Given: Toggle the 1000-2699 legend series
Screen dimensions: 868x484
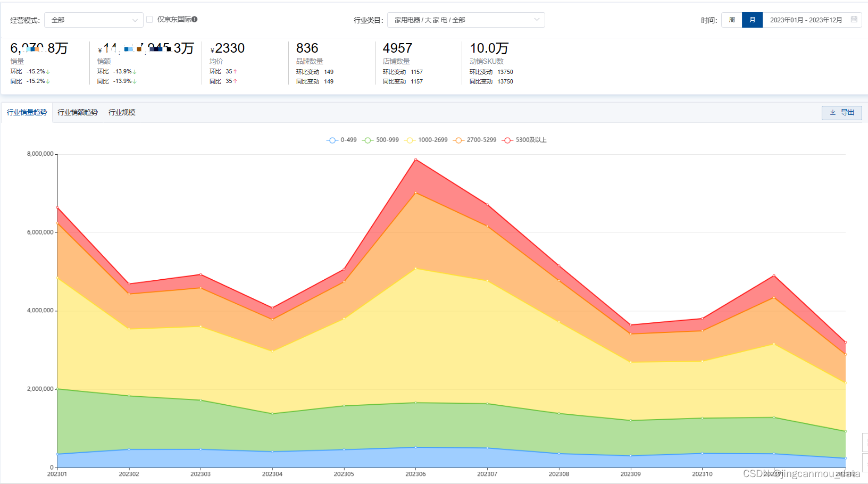Looking at the screenshot, I should coord(427,140).
